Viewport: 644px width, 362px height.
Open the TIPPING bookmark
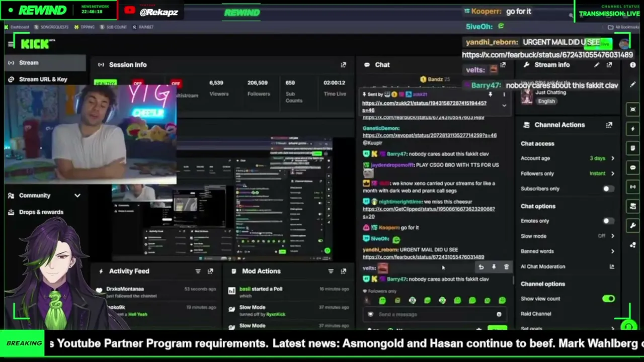click(x=85, y=27)
